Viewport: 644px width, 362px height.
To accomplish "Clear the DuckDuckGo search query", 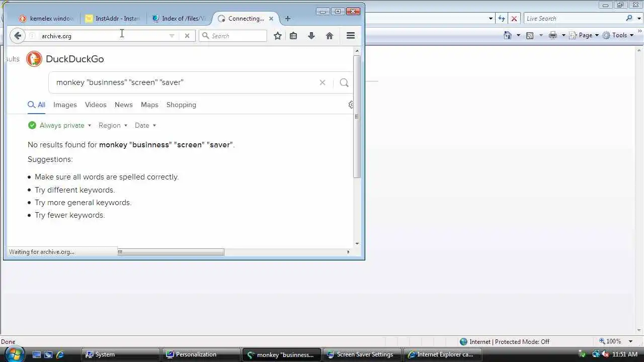I will pos(323,82).
